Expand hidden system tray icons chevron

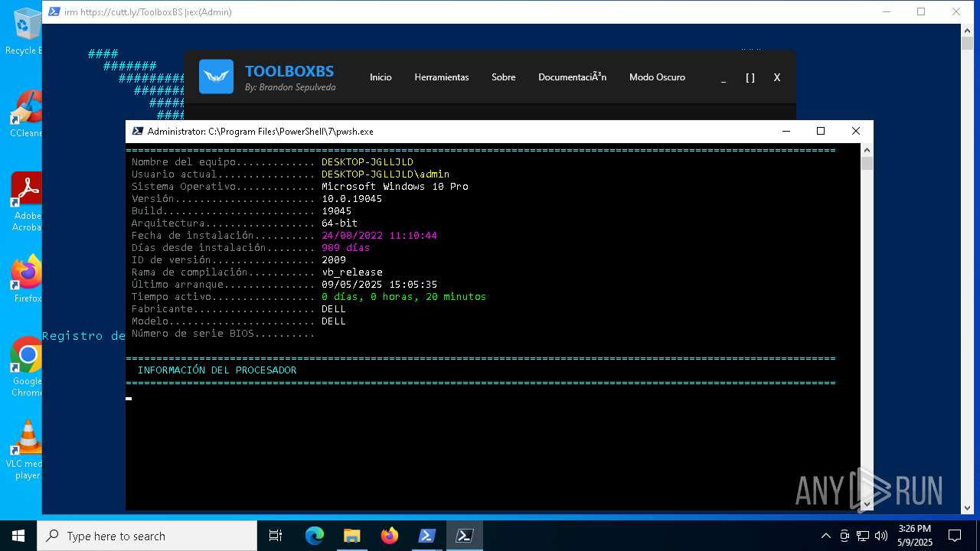[x=825, y=536]
